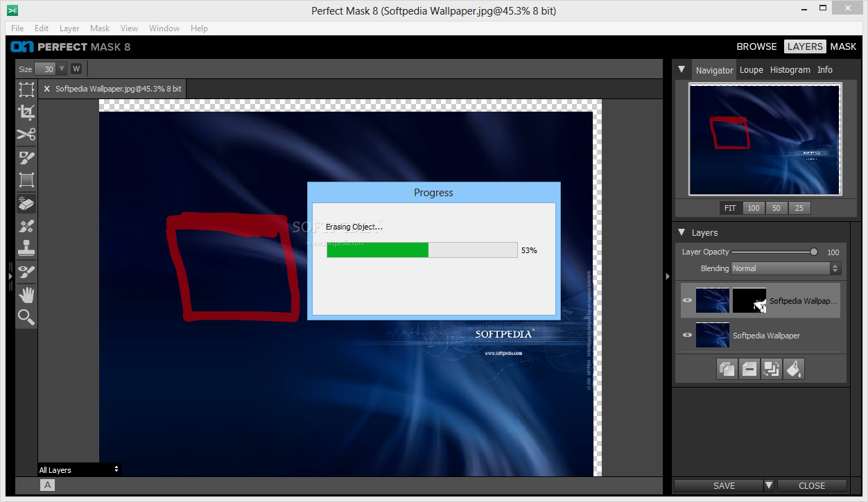Click the Navigator preview thumbnail

(x=765, y=139)
